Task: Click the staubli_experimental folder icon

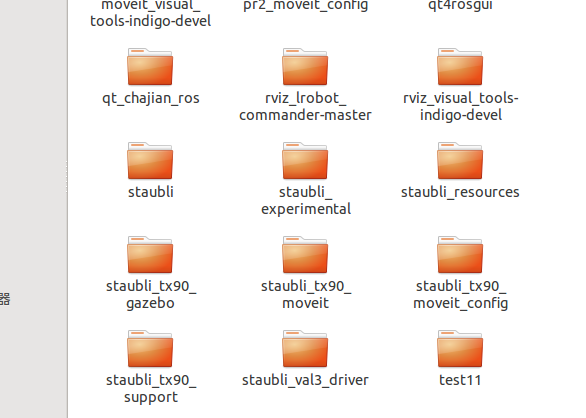Action: (x=305, y=161)
